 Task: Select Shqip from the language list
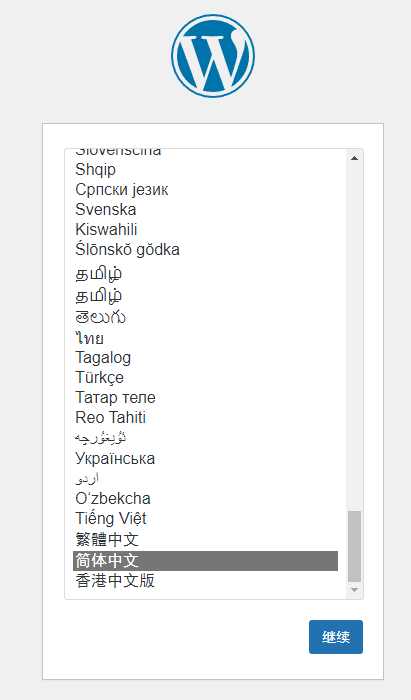(x=205, y=169)
